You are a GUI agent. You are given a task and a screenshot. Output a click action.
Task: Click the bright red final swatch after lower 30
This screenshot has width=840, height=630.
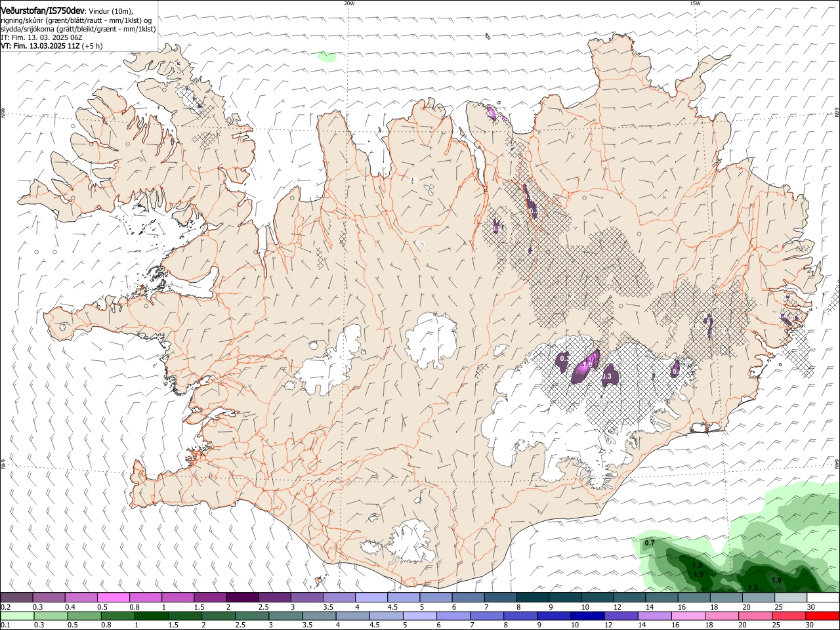coord(823,616)
